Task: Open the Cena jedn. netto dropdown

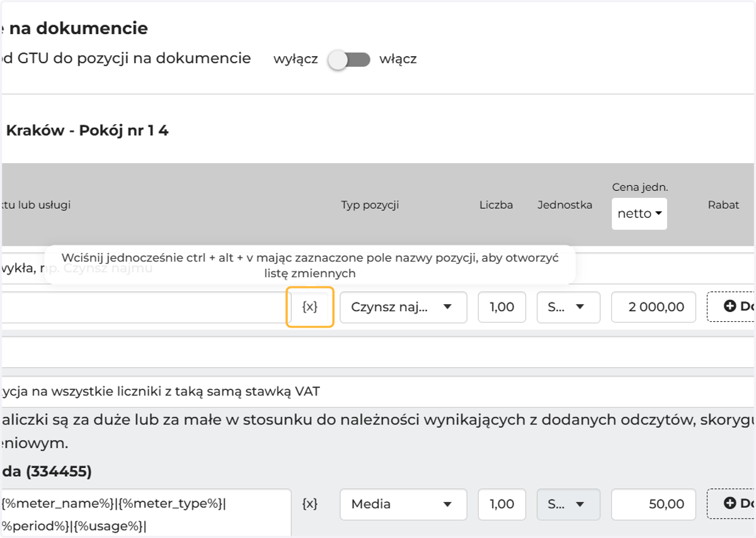Action: tap(639, 214)
